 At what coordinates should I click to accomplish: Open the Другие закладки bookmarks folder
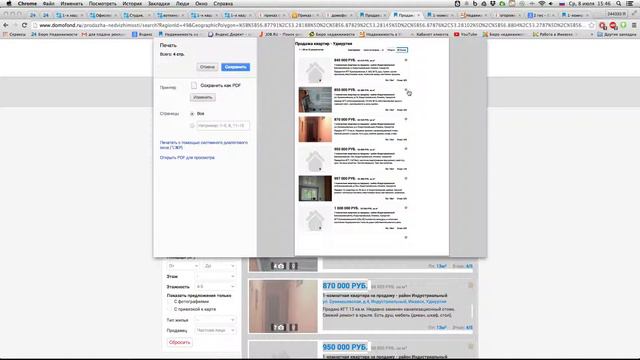tap(617, 34)
